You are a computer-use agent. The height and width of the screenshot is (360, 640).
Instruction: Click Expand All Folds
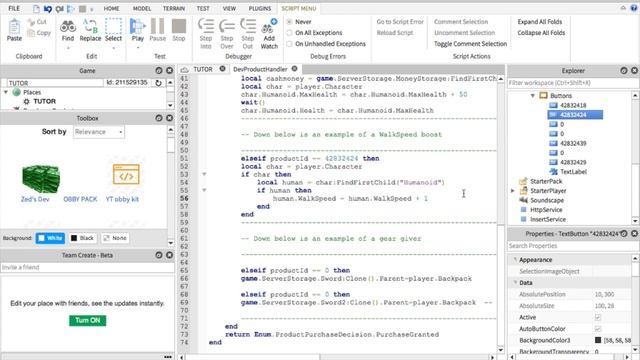[x=540, y=22]
